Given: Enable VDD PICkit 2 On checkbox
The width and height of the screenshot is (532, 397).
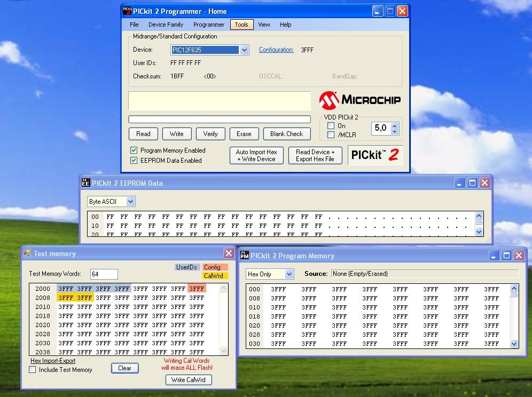Looking at the screenshot, I should coord(331,126).
